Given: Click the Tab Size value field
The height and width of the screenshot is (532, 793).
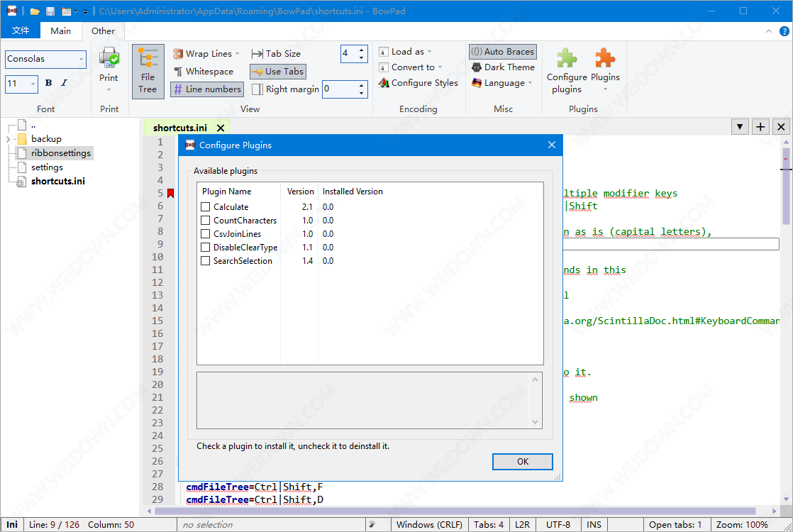Looking at the screenshot, I should 349,54.
